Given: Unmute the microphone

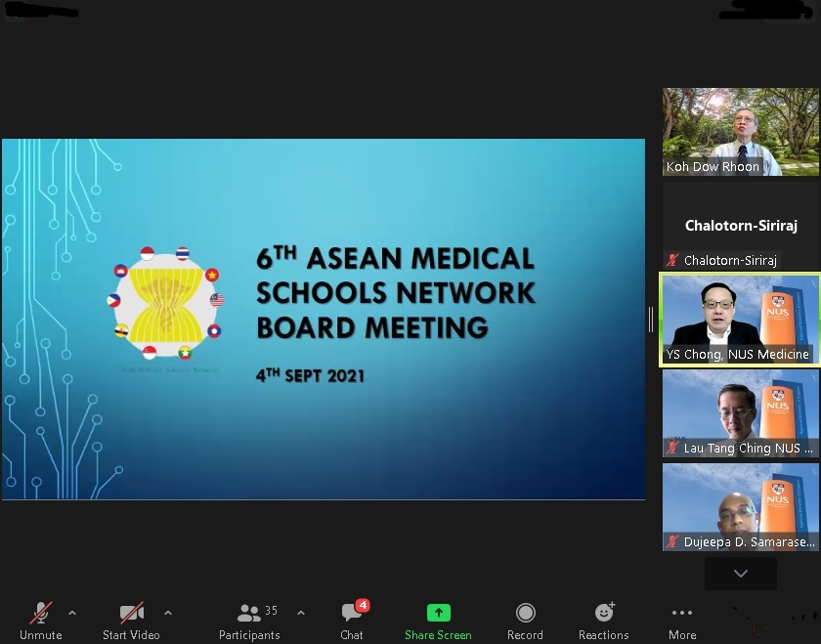Looking at the screenshot, I should tap(41, 614).
